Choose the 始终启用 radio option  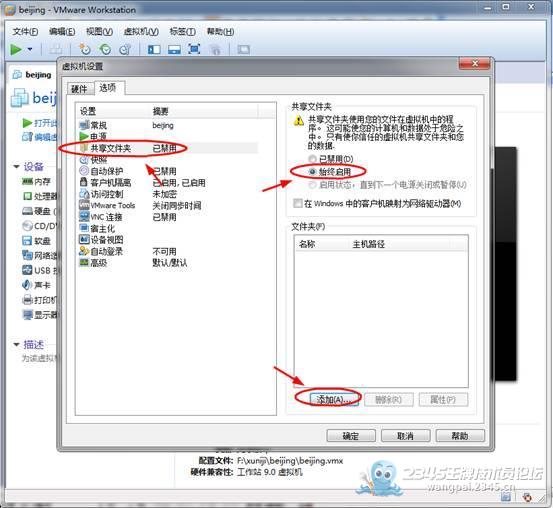pyautogui.click(x=330, y=172)
